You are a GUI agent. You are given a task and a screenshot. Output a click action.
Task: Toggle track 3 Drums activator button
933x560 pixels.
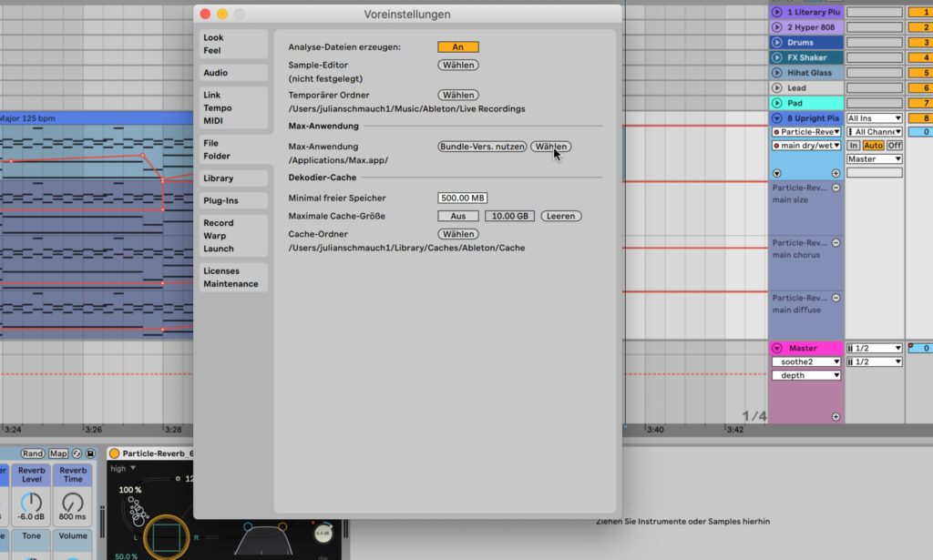[920, 42]
